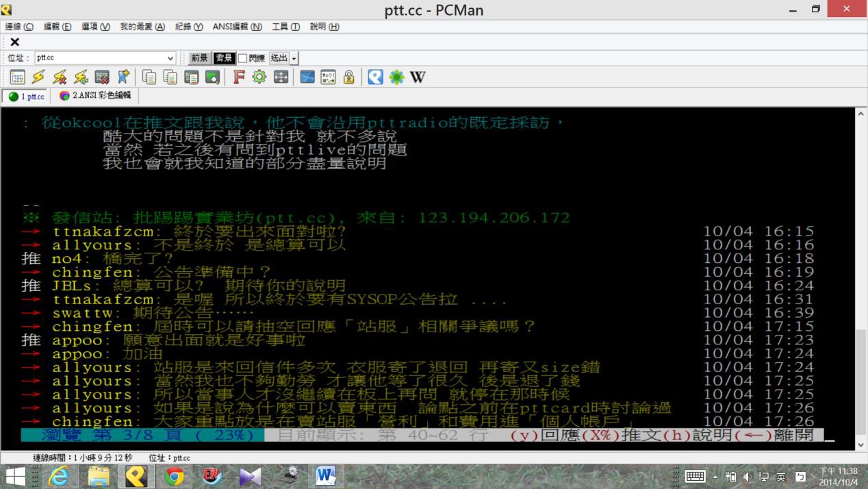Click the volume speaker tray icon
Screen dimensions: 868x489
tap(748, 477)
